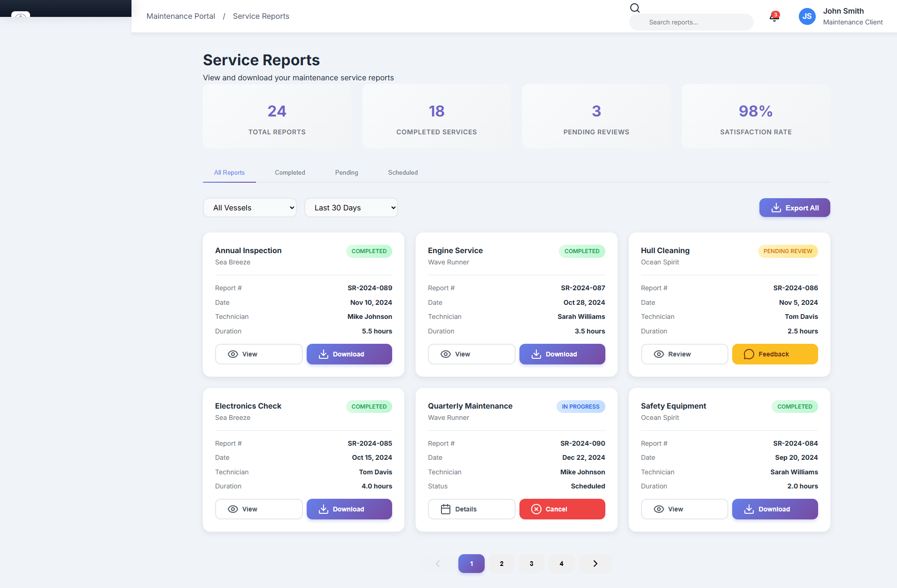Expand the Last 30 Days dropdown
The height and width of the screenshot is (588, 897).
(x=351, y=208)
